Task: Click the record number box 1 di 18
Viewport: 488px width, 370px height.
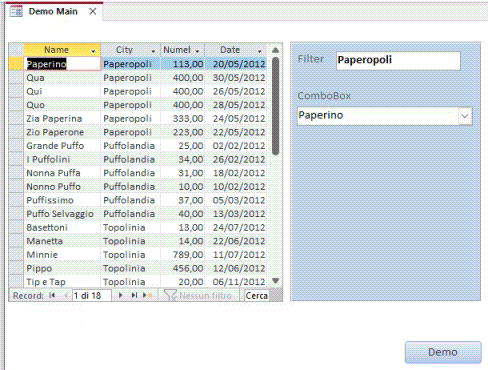Action: click(x=91, y=295)
